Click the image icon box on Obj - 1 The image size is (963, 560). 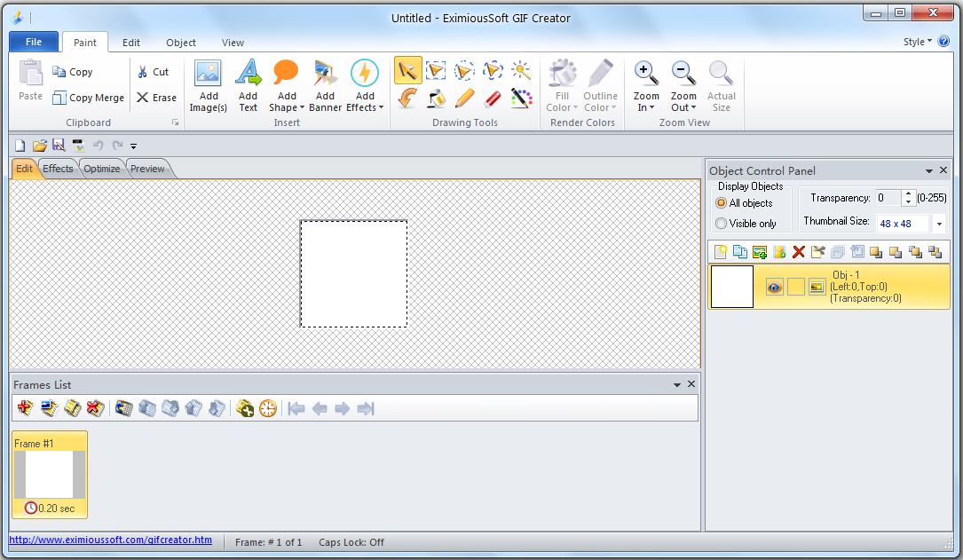(817, 287)
